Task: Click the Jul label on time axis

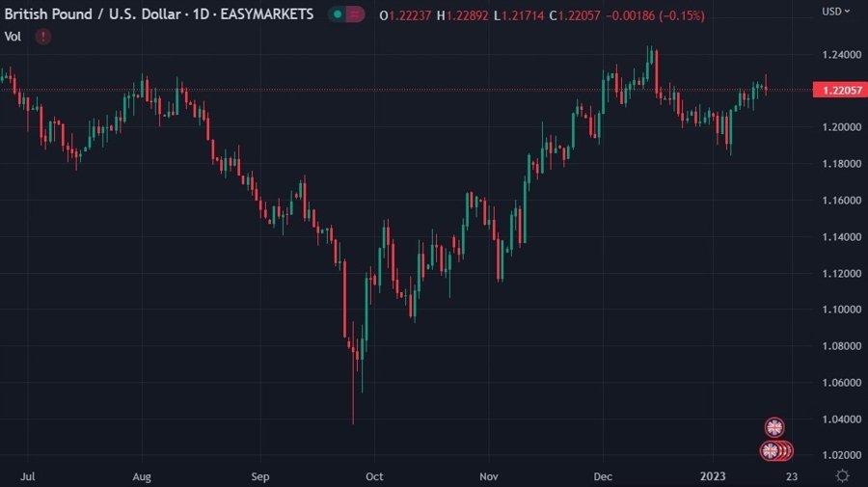Action: point(27,476)
